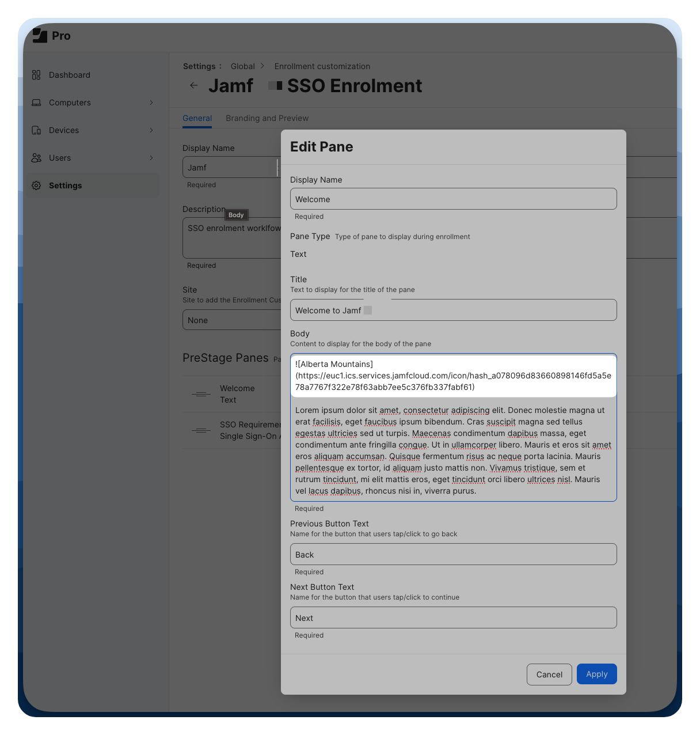700x735 pixels.
Task: Click the Global breadcrumb link
Action: pos(242,66)
